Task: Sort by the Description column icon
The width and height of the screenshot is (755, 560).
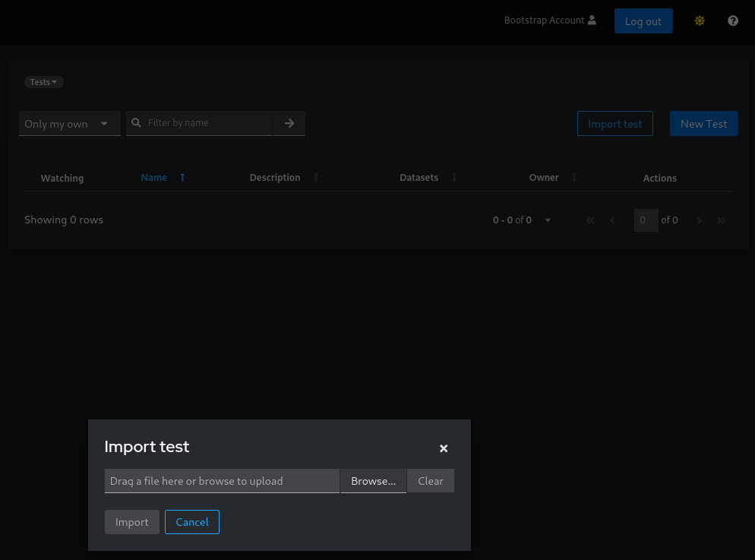Action: click(316, 178)
